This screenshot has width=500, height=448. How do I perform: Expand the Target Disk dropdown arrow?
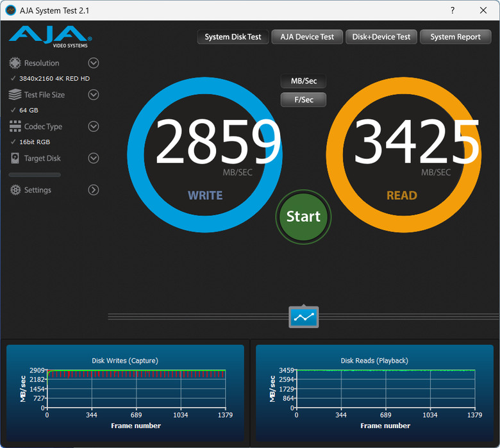94,158
